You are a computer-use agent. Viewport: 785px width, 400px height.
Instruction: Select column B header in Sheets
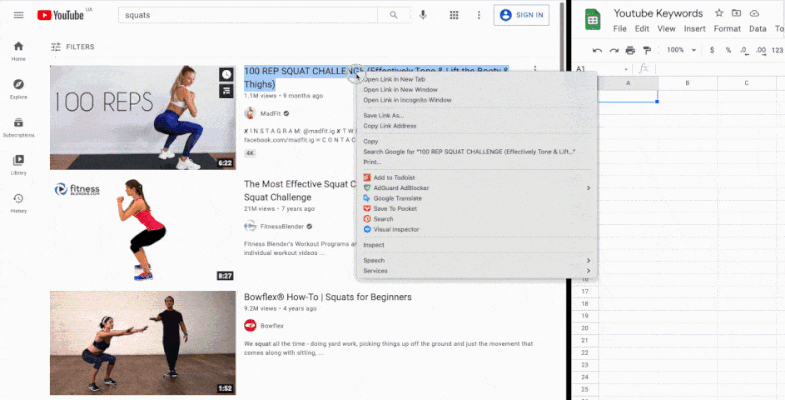click(687, 83)
